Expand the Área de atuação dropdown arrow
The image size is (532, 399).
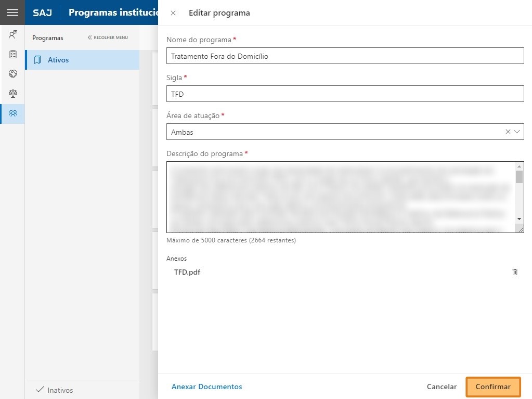click(517, 132)
